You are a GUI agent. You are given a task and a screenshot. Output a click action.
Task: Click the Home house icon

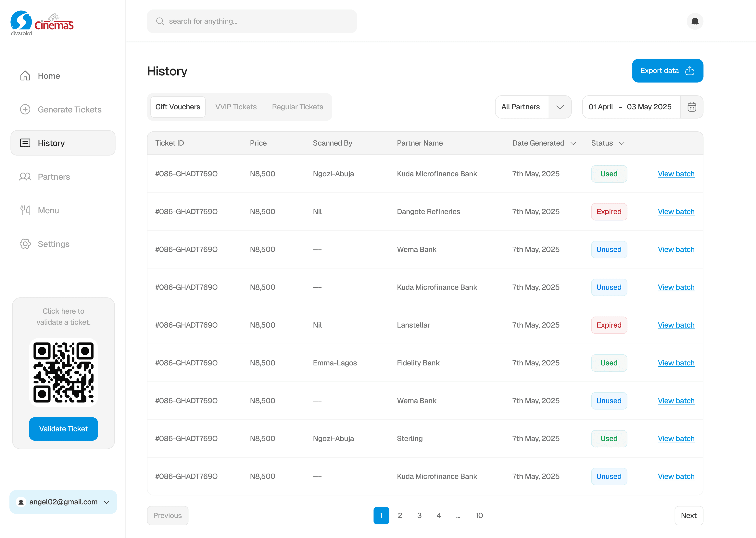click(x=25, y=75)
